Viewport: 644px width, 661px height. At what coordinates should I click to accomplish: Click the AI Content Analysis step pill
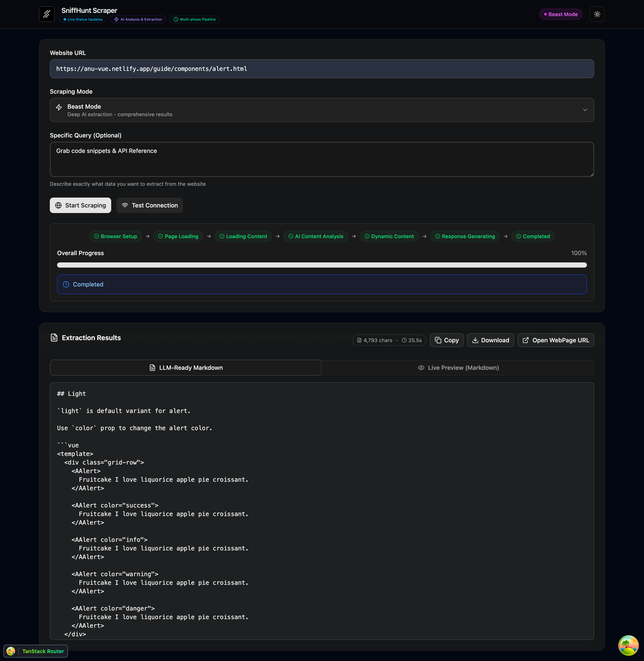tap(316, 236)
